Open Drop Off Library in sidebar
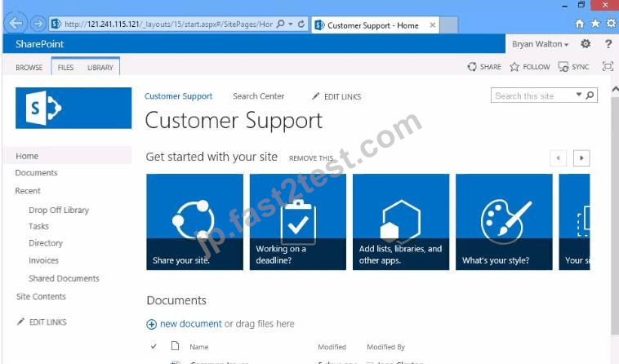Screen dimensions: 619x364 pos(59,211)
